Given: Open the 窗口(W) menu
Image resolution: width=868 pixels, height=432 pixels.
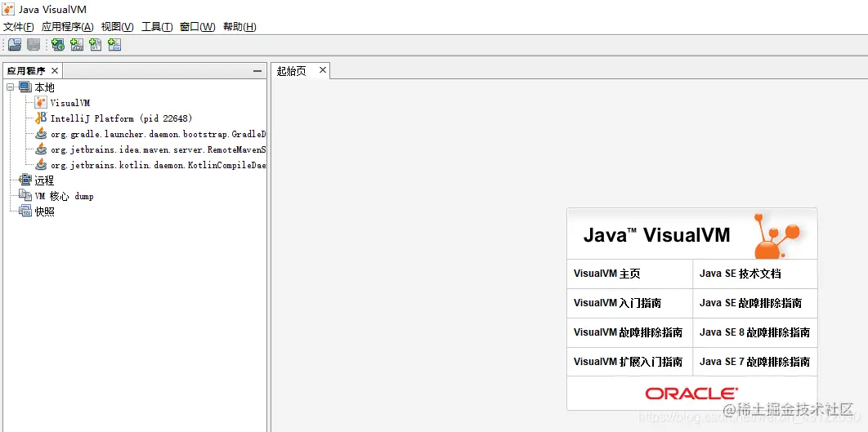Looking at the screenshot, I should (x=198, y=27).
